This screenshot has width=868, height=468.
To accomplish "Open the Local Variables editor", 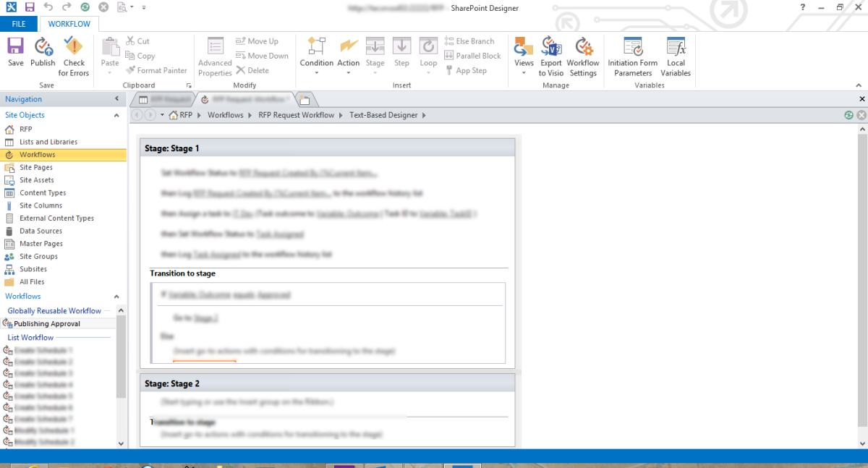I will click(676, 54).
